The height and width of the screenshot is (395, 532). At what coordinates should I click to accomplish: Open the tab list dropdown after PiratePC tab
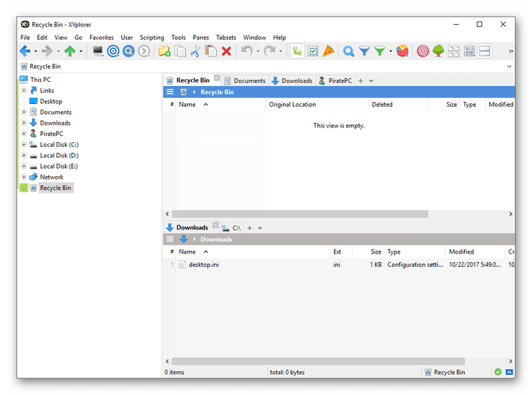(371, 81)
